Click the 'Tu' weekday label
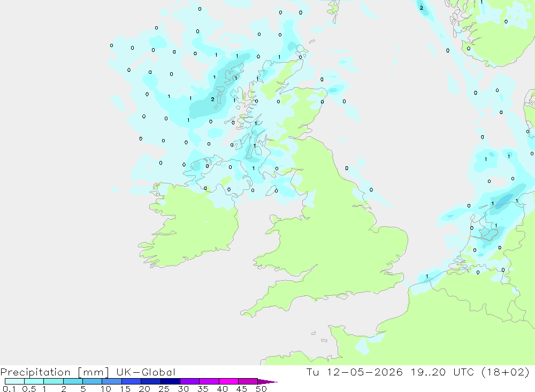 [x=312, y=372]
